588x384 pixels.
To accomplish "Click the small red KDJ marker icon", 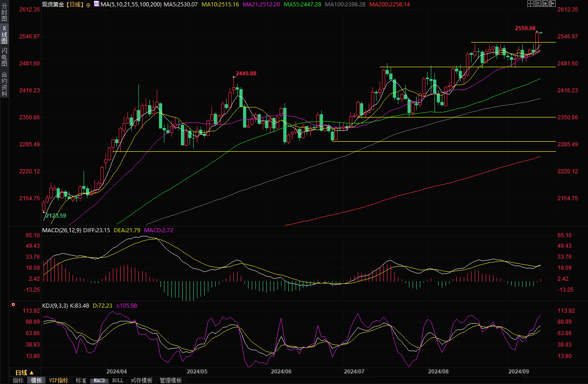I will tap(13, 304).
